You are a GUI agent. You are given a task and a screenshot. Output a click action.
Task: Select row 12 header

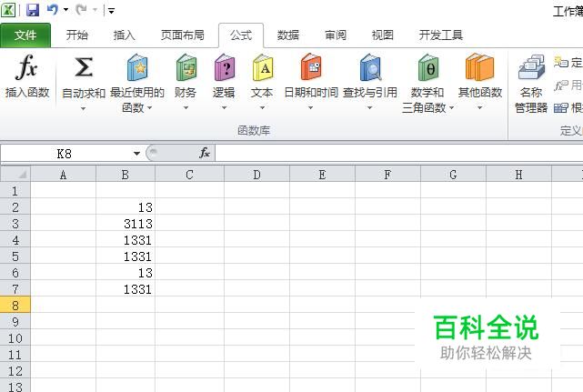click(x=15, y=371)
